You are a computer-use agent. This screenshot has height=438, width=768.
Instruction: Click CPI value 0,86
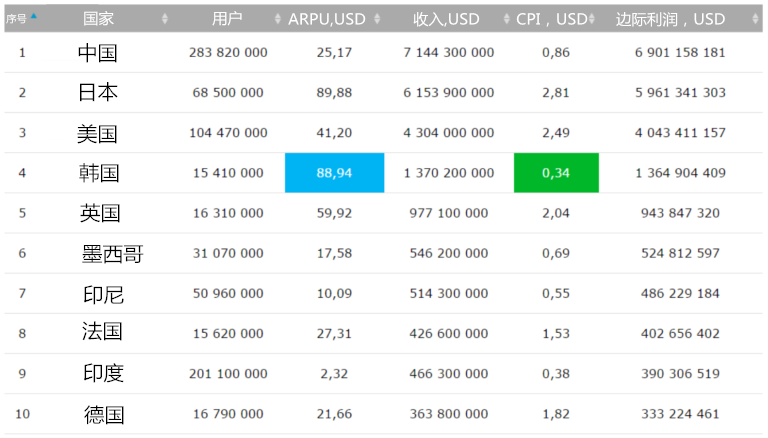coord(556,52)
